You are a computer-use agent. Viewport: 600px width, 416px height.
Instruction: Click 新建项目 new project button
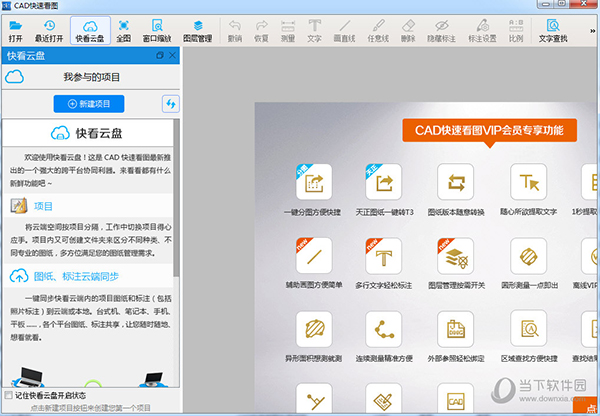click(89, 104)
